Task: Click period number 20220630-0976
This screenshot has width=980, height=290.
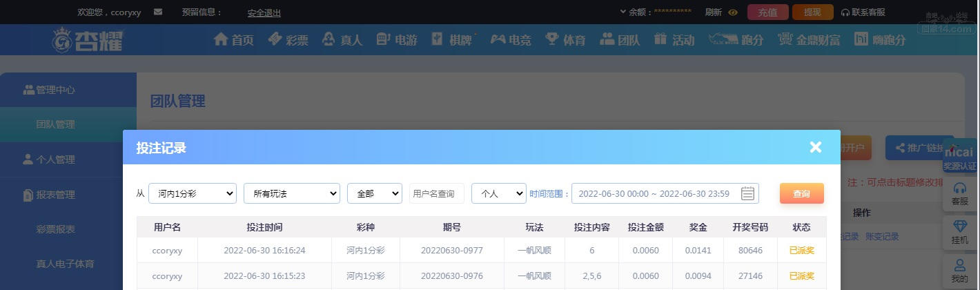Action: click(452, 275)
